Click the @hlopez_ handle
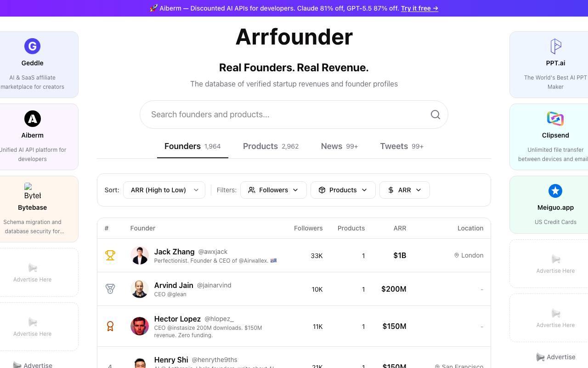Image resolution: width=588 pixels, height=368 pixels. pyautogui.click(x=219, y=319)
